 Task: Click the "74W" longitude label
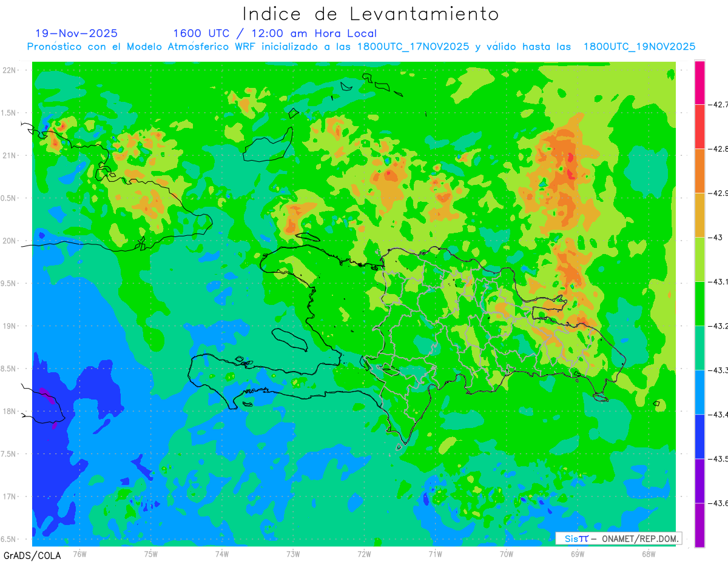[x=222, y=554]
